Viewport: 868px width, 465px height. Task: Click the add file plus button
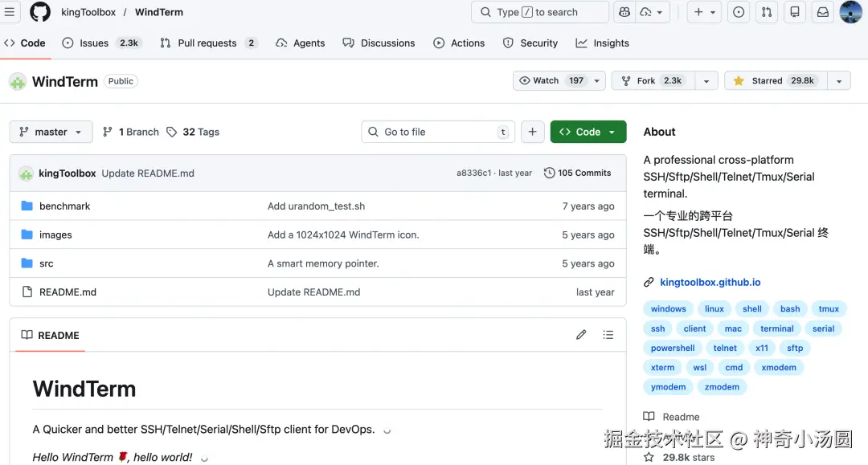pos(532,132)
